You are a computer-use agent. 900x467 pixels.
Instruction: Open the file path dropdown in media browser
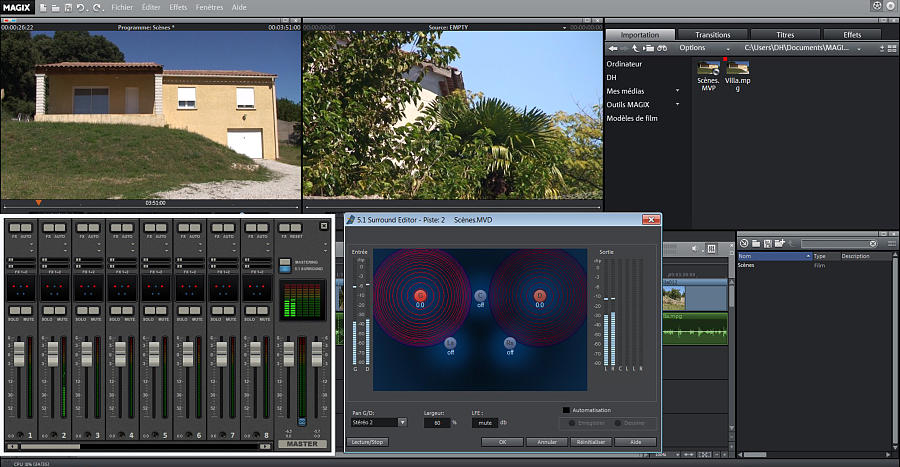[x=859, y=49]
